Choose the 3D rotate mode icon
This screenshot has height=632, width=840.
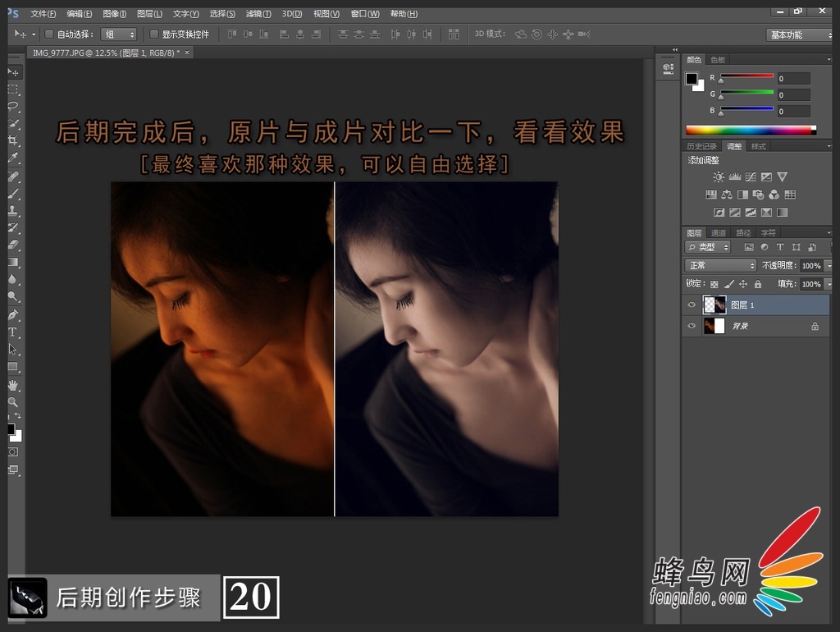(521, 34)
